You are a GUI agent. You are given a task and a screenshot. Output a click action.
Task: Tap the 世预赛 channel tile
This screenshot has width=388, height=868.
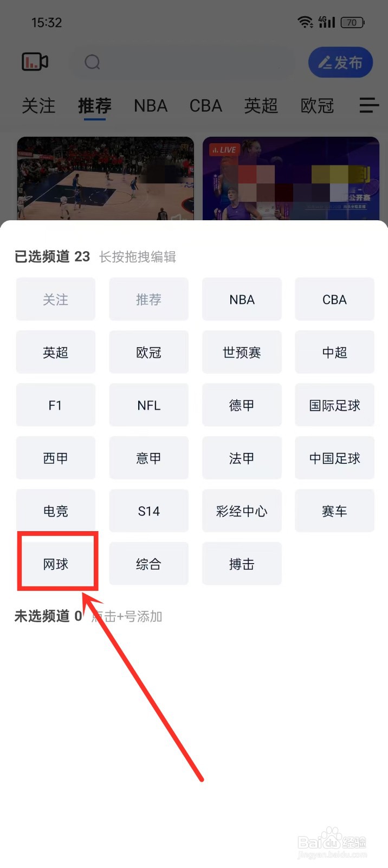pos(242,353)
